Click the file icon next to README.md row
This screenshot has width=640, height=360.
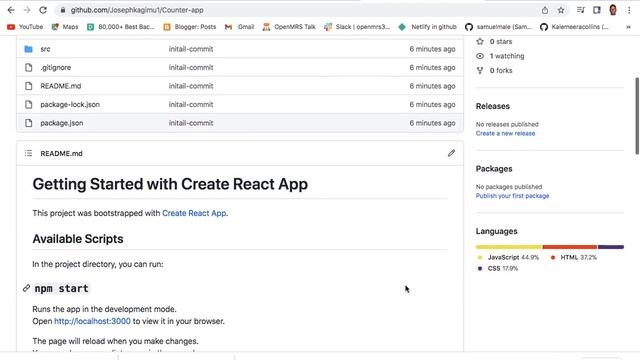[x=28, y=86]
